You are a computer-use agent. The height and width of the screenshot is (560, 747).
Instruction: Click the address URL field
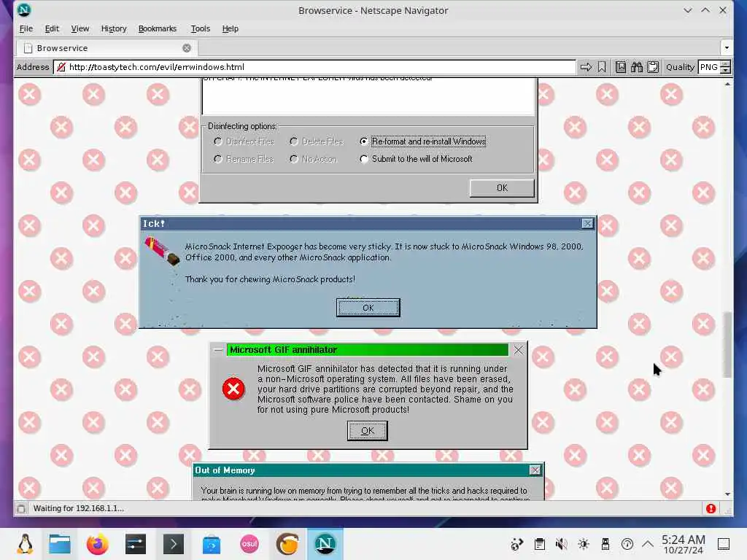[x=314, y=67]
